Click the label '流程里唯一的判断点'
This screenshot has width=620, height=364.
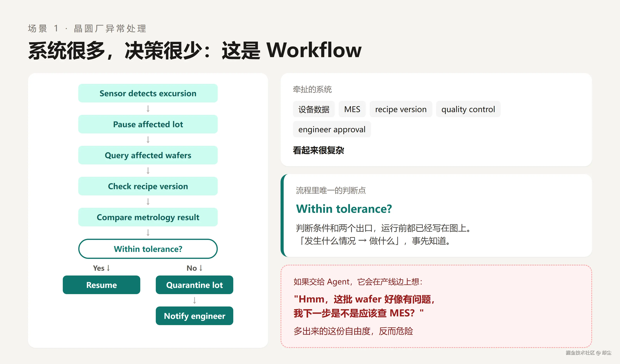pyautogui.click(x=331, y=190)
